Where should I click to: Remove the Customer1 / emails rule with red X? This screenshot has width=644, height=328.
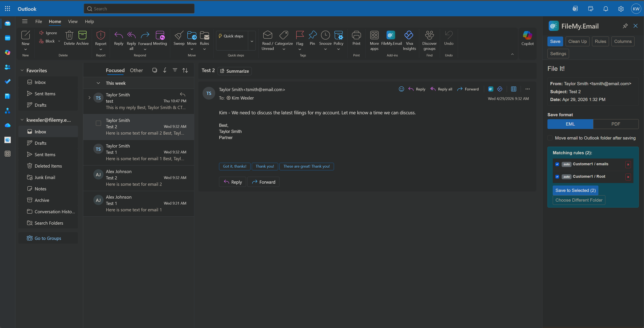pos(628,164)
